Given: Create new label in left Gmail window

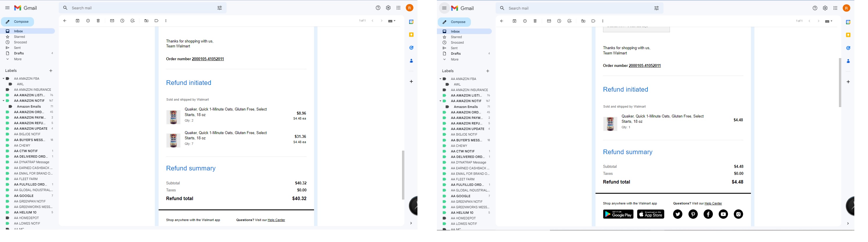Looking at the screenshot, I should click(x=51, y=71).
